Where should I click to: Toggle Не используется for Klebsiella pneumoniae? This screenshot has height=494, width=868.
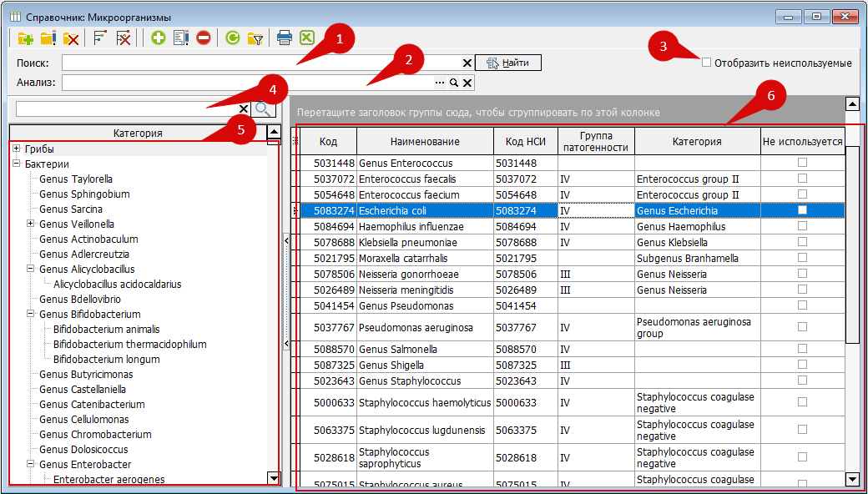click(x=802, y=242)
